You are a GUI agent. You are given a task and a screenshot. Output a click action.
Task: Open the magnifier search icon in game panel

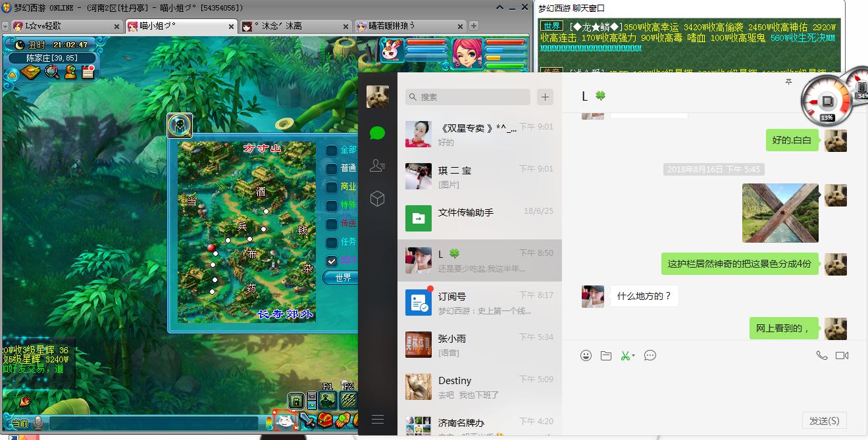(52, 72)
